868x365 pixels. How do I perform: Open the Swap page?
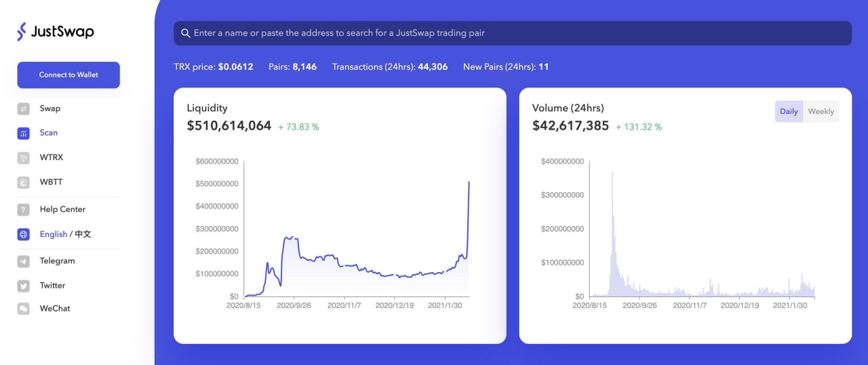[x=50, y=109]
